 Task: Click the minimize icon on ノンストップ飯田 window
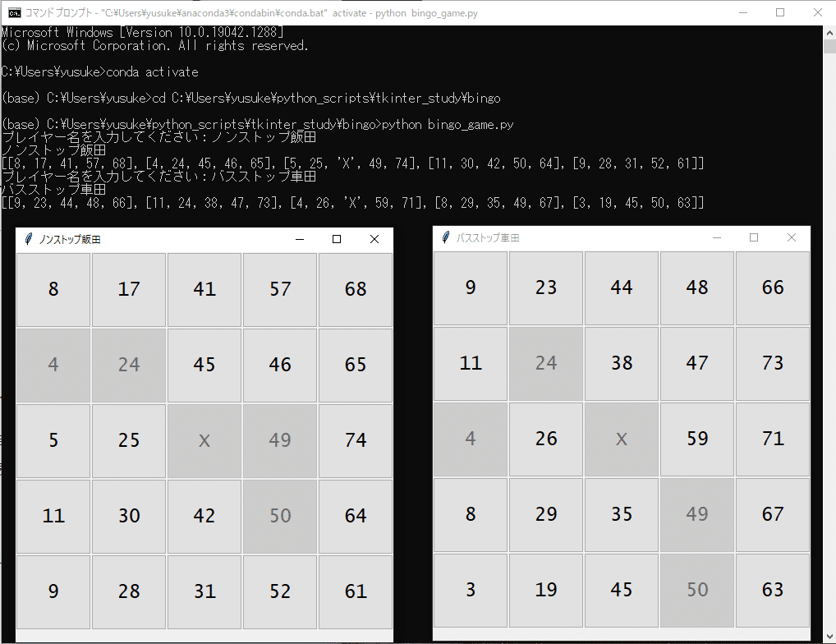(299, 239)
